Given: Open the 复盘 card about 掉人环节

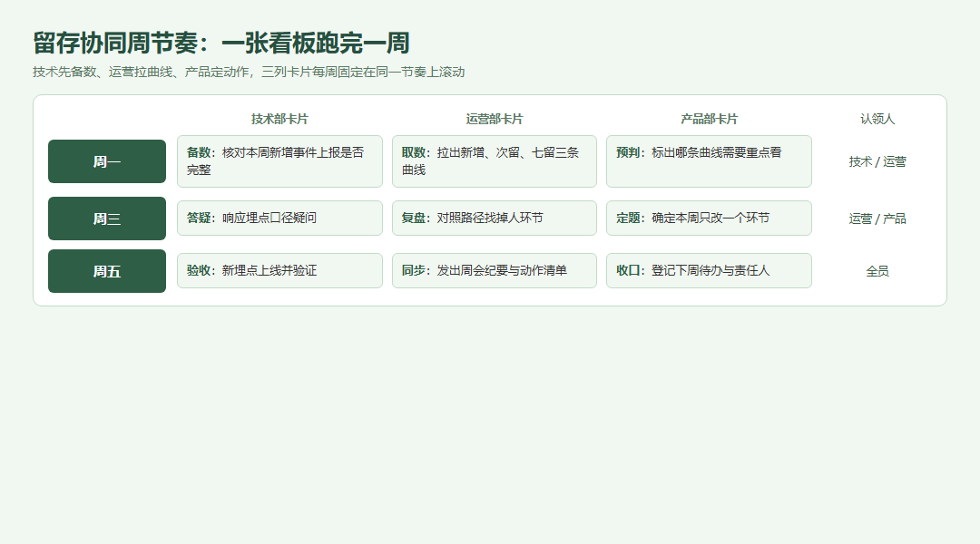Looking at the screenshot, I should 495,218.
